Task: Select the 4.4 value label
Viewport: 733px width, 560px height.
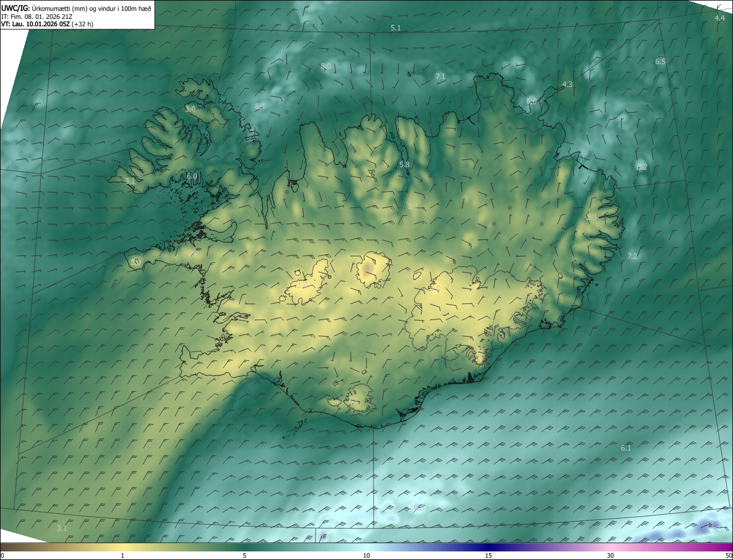Action: [720, 18]
